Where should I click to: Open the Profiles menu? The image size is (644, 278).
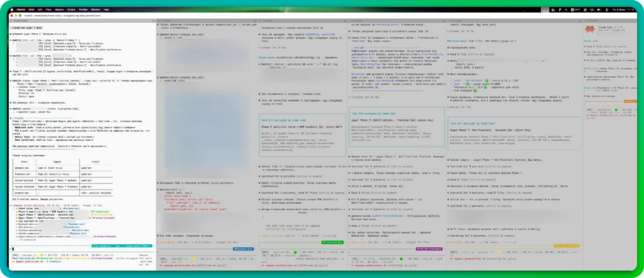click(84, 9)
